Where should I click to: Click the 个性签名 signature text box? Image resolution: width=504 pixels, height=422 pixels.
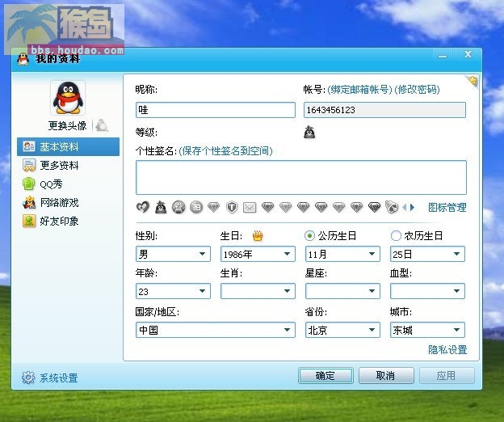pyautogui.click(x=301, y=178)
